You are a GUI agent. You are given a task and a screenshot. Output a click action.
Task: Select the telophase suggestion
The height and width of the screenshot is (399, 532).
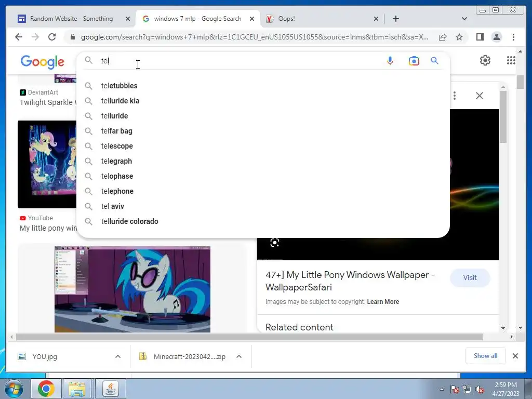point(263,176)
